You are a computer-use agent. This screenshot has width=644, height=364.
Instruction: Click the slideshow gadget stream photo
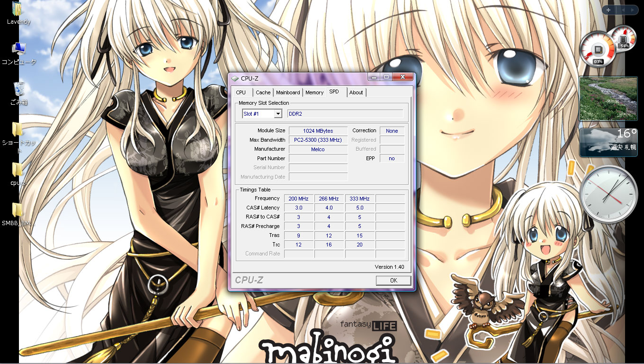pos(608,99)
